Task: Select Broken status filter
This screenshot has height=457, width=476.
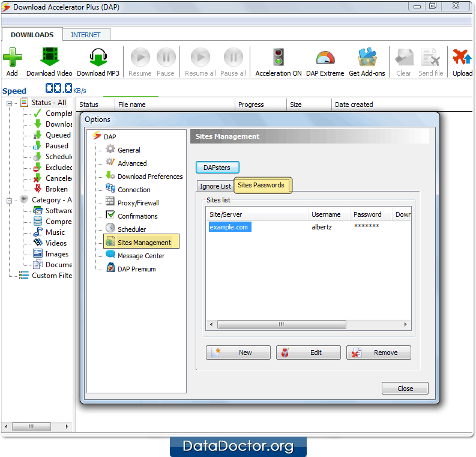Action: click(50, 189)
